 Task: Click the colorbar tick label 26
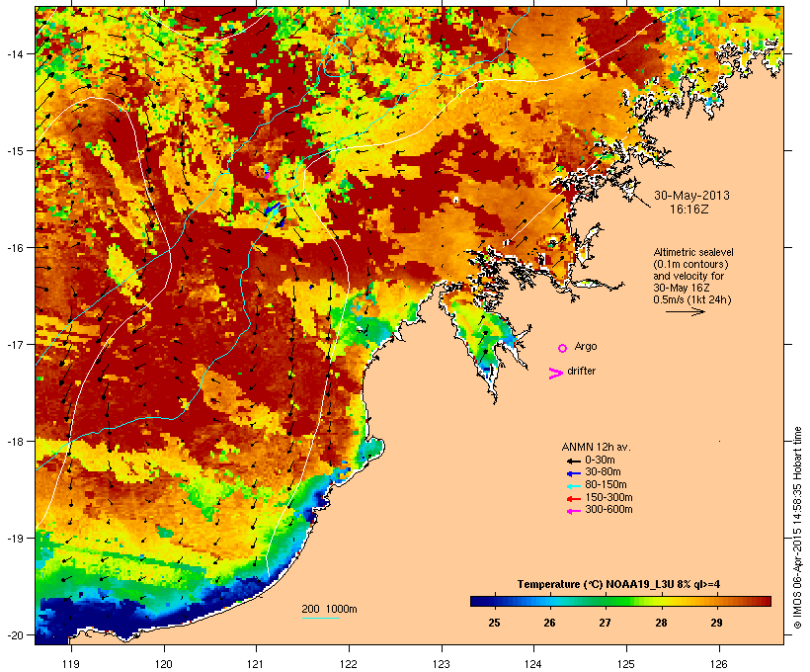(549, 623)
